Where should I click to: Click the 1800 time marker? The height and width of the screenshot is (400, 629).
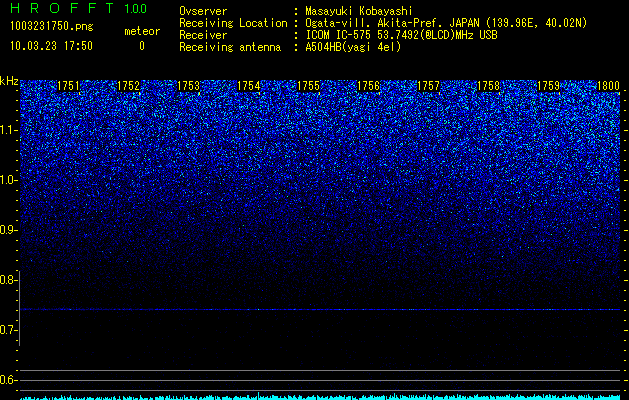(608, 86)
